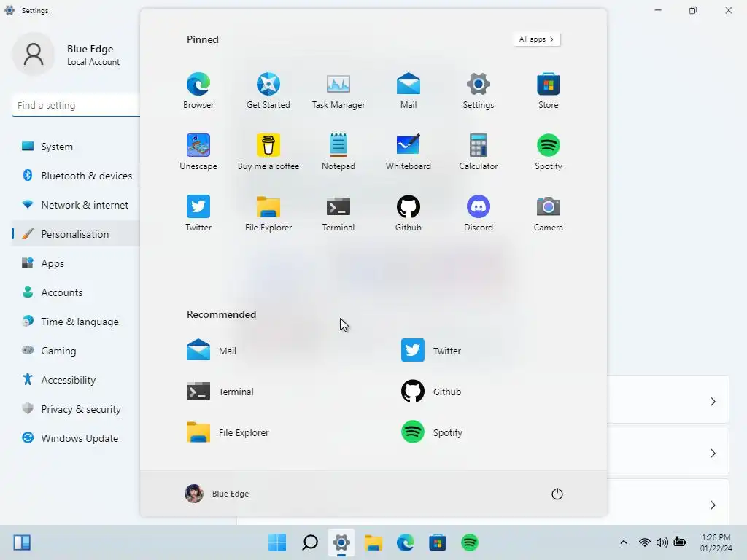Open Accounts settings category
Viewport: 747px width, 560px height.
(75, 292)
